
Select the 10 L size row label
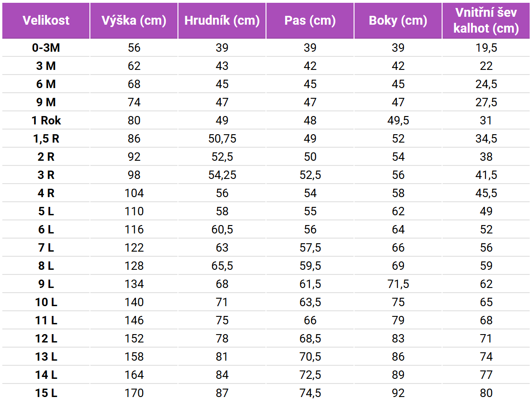pyautogui.click(x=46, y=302)
